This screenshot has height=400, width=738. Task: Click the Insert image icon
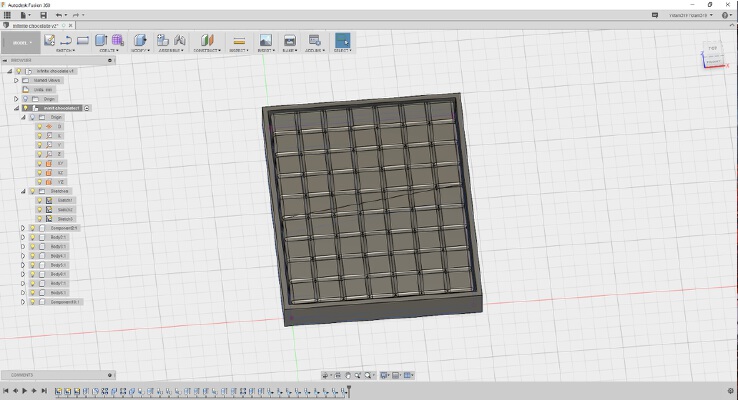click(x=265, y=40)
